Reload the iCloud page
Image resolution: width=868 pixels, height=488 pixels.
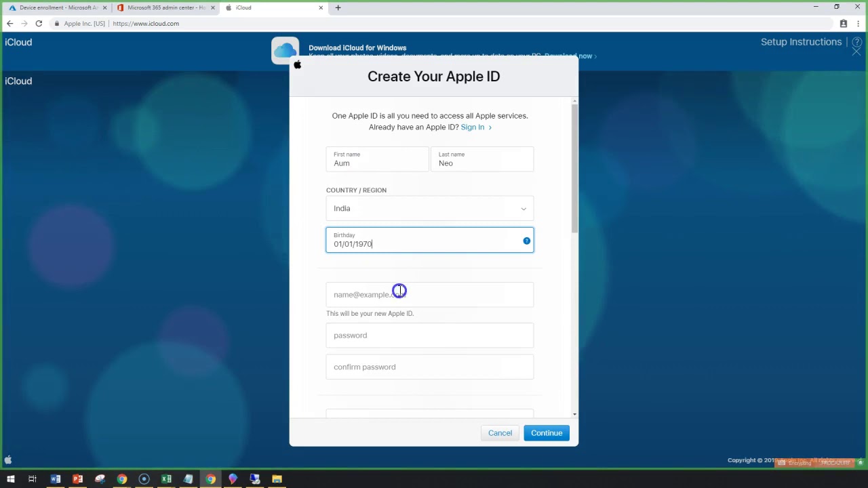tap(39, 24)
